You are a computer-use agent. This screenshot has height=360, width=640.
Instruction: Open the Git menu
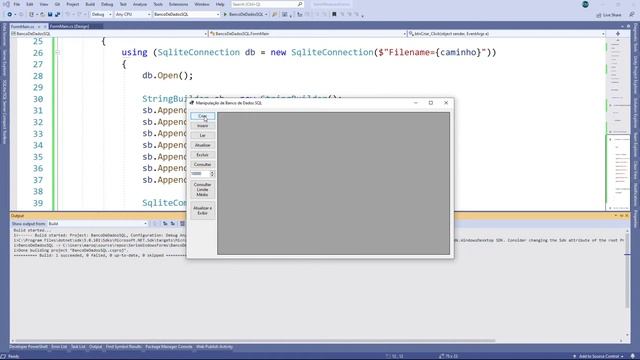(x=58, y=4)
